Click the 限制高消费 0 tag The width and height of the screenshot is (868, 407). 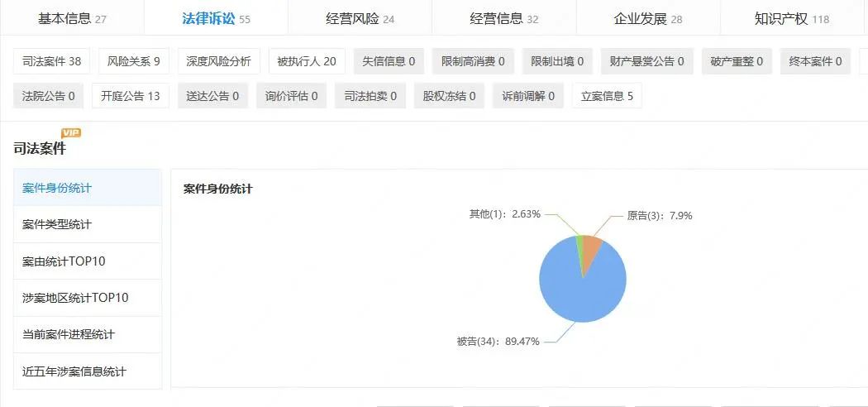[473, 61]
